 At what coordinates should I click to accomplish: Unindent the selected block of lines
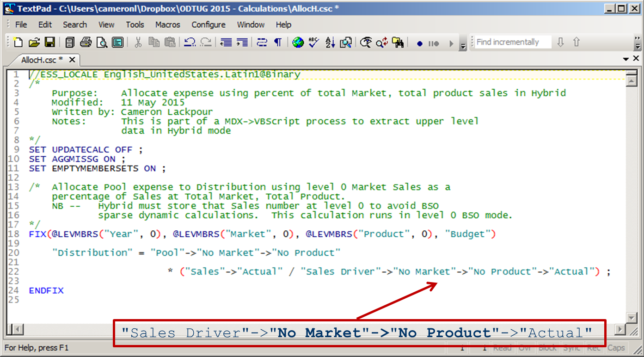pos(226,43)
